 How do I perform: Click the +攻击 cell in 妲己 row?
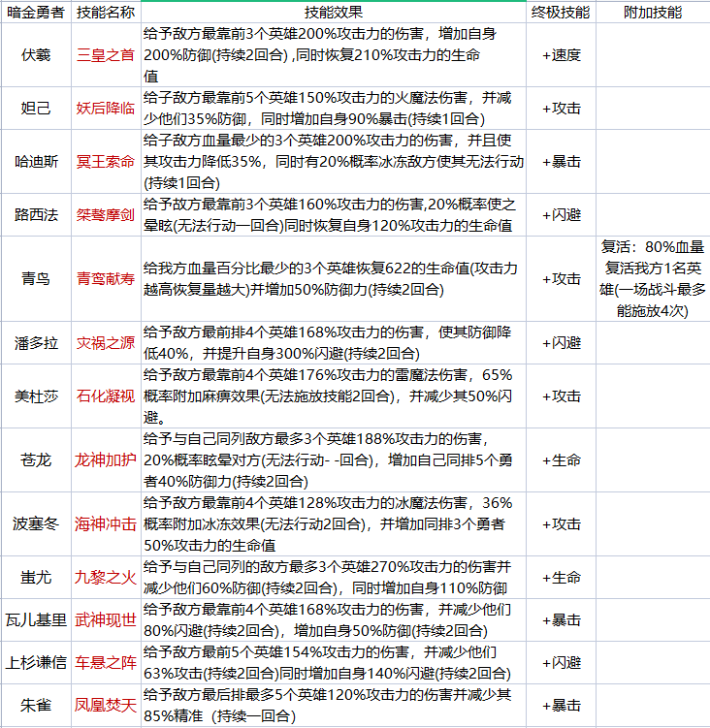(x=561, y=109)
